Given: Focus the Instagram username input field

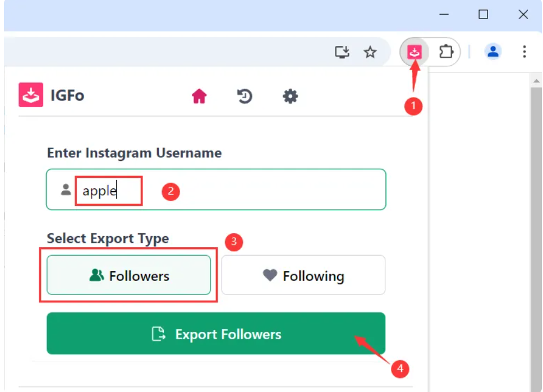Looking at the screenshot, I should 216,190.
